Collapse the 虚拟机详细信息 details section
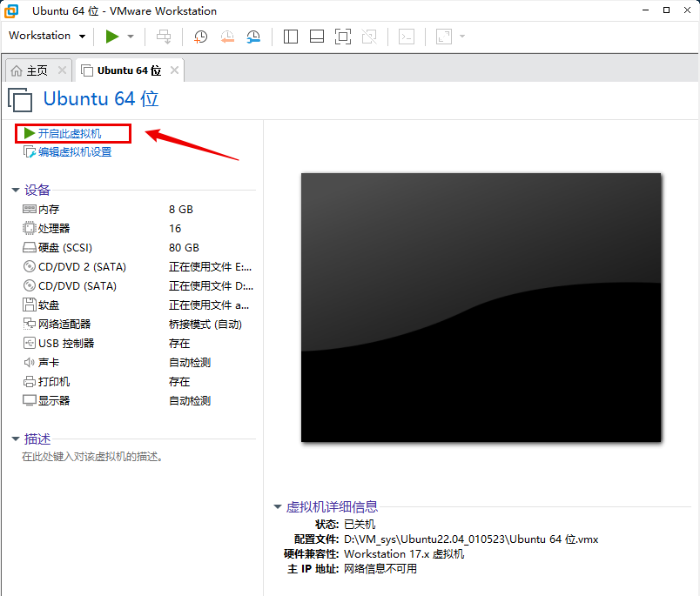Image resolution: width=700 pixels, height=596 pixels. tap(279, 507)
